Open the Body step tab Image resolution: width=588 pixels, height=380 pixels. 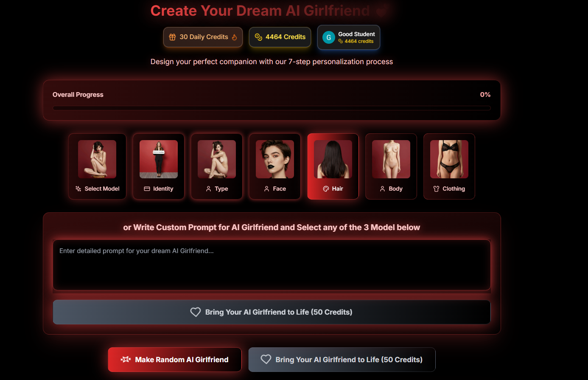coord(391,166)
